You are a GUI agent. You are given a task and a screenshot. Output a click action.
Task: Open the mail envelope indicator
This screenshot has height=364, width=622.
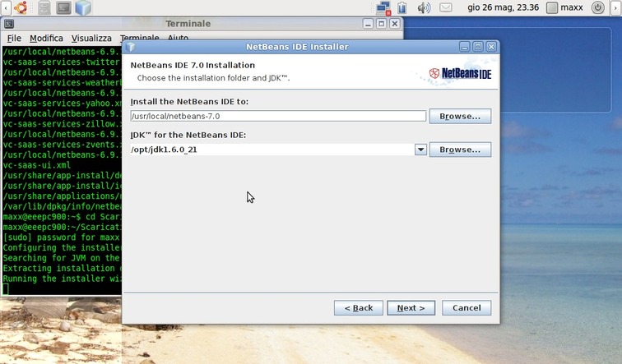446,8
